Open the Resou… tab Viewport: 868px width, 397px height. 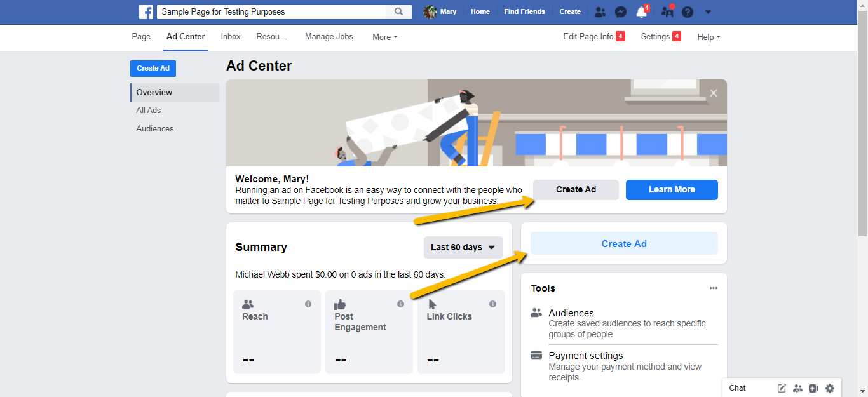click(272, 37)
